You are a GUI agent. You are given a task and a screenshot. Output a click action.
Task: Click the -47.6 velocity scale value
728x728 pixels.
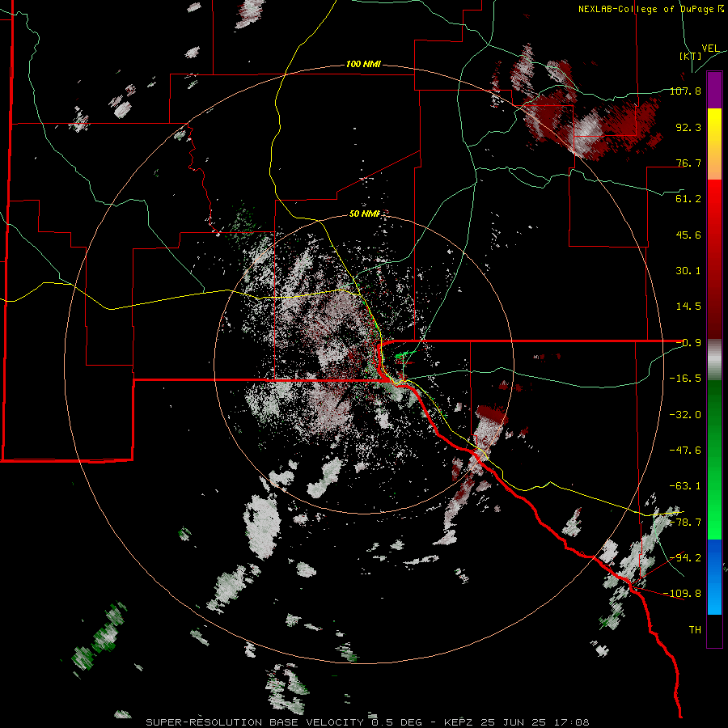[x=685, y=451]
